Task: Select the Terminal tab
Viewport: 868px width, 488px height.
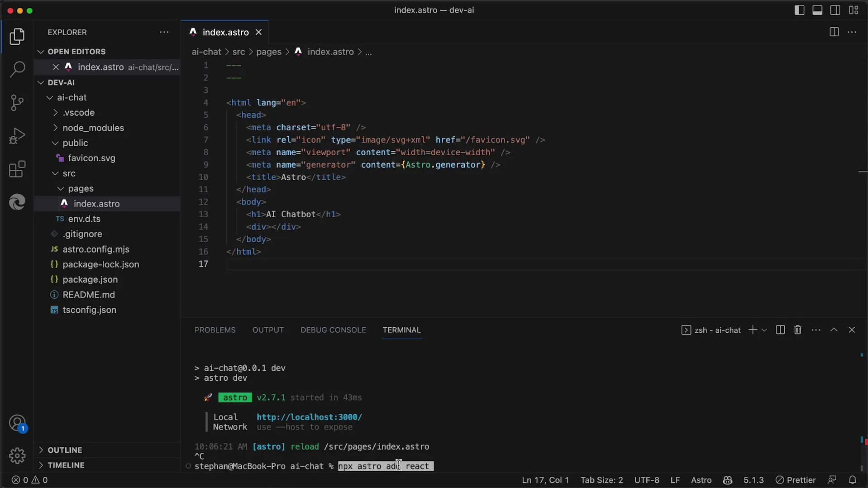Action: pyautogui.click(x=401, y=330)
